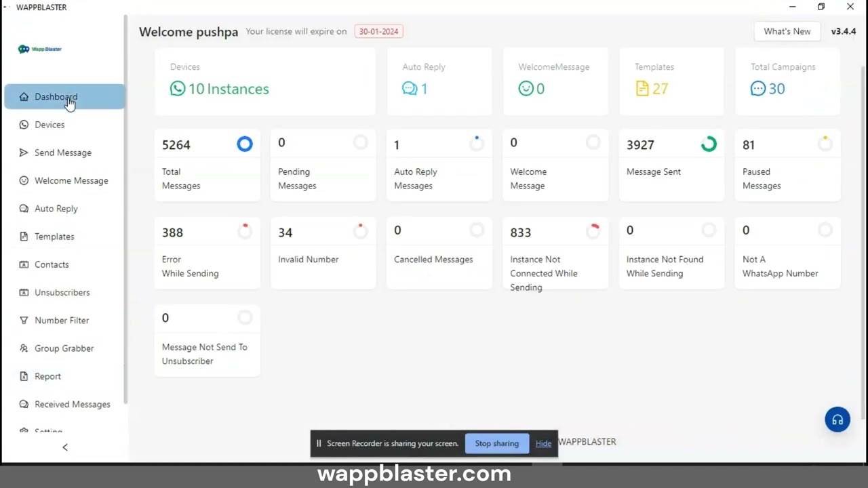Image resolution: width=868 pixels, height=488 pixels.
Task: Open Report from the sidebar
Action: pos(65,376)
